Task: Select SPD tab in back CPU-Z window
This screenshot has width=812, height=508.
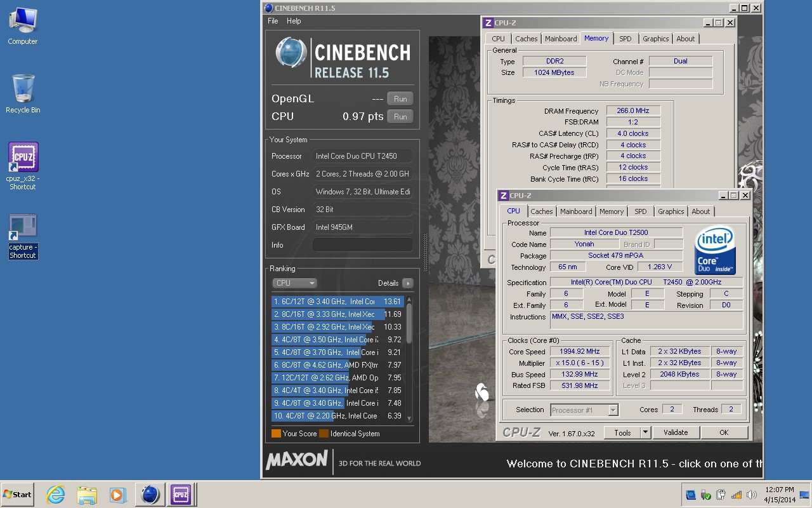Action: click(625, 39)
